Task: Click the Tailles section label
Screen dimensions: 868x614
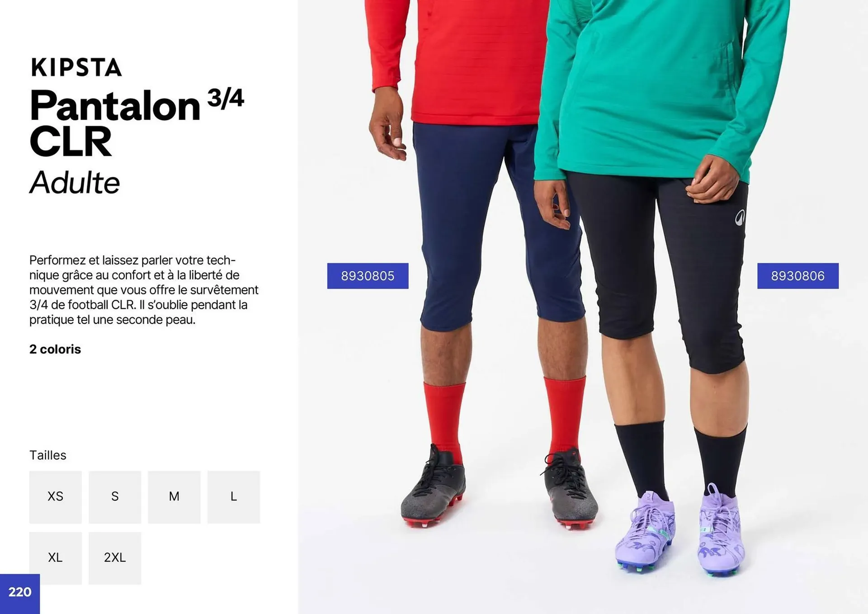Action: point(48,455)
